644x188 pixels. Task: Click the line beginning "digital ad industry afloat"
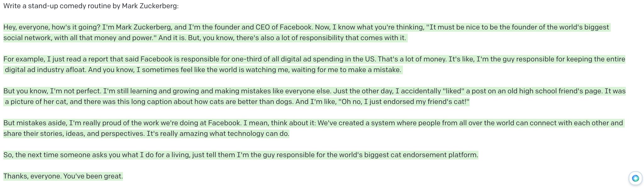tap(203, 70)
